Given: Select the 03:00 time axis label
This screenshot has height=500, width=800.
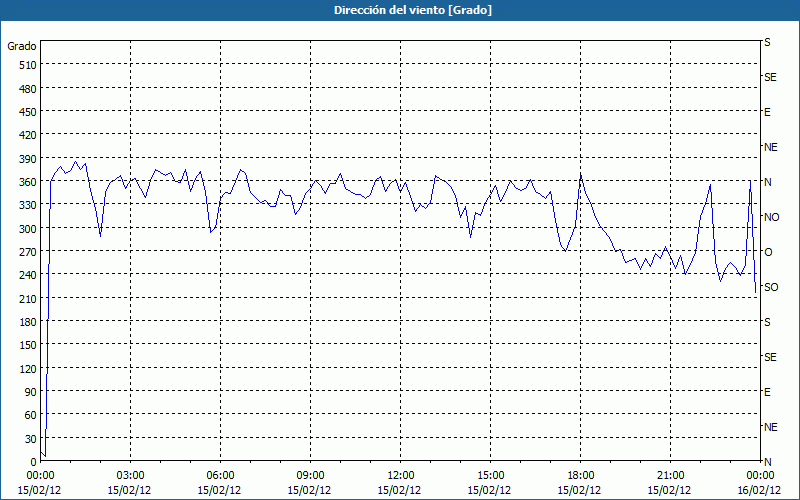Looking at the screenshot, I should tap(130, 476).
